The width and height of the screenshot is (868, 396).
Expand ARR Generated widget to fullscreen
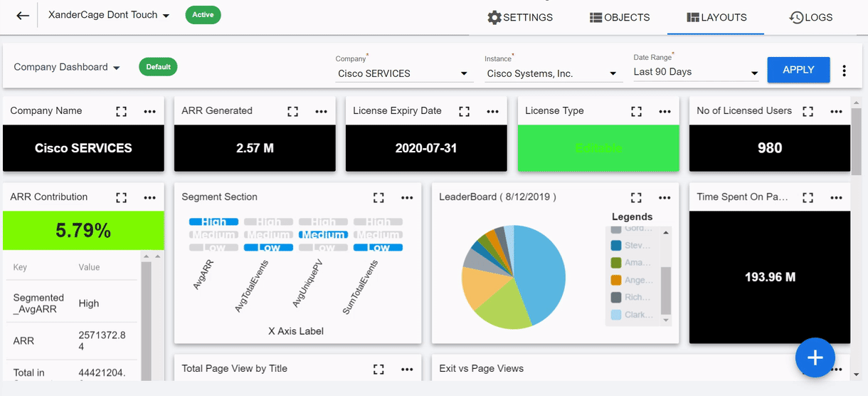click(x=292, y=111)
